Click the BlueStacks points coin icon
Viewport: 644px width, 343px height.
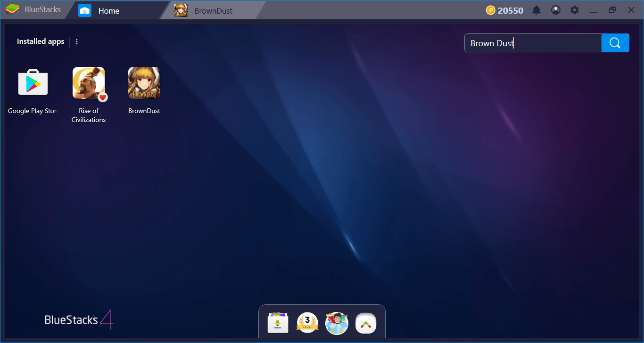[491, 10]
